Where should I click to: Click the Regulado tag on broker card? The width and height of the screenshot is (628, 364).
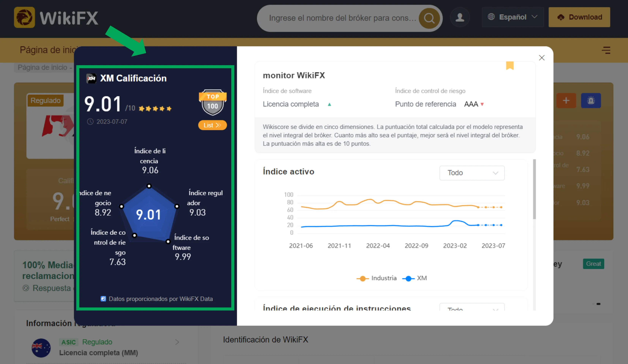46,100
